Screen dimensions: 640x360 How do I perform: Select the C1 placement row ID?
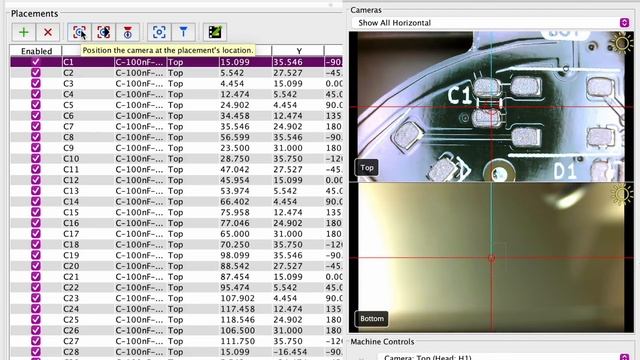(x=68, y=62)
